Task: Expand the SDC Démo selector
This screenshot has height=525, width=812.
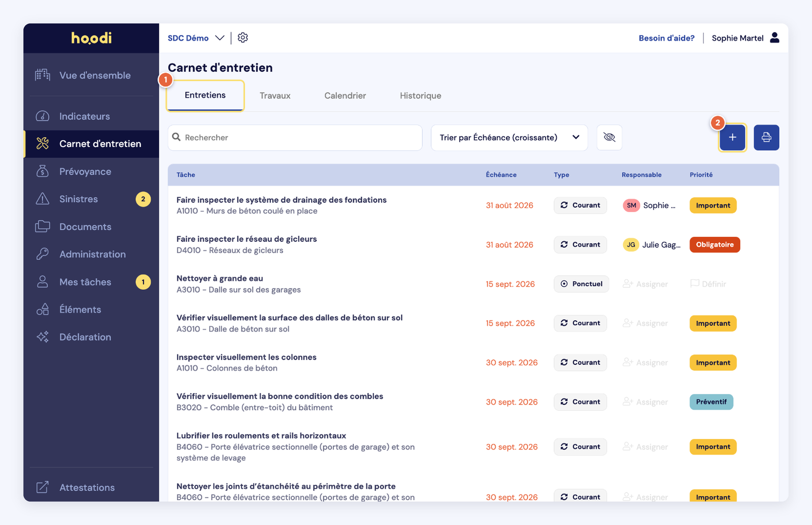Action: pyautogui.click(x=196, y=38)
